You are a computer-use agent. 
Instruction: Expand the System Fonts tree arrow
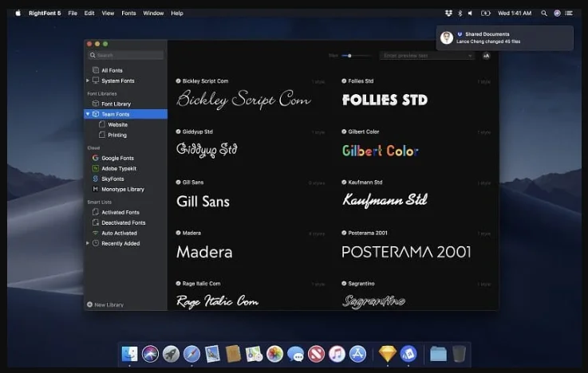tap(88, 80)
